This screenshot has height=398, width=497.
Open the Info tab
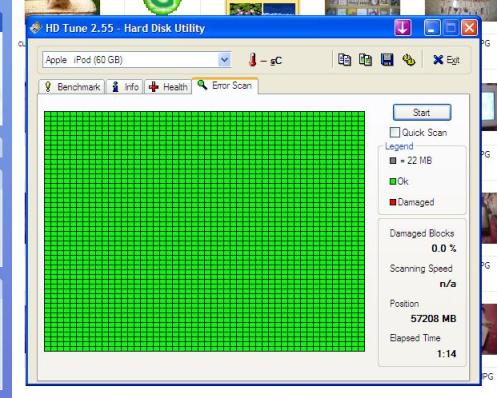125,87
